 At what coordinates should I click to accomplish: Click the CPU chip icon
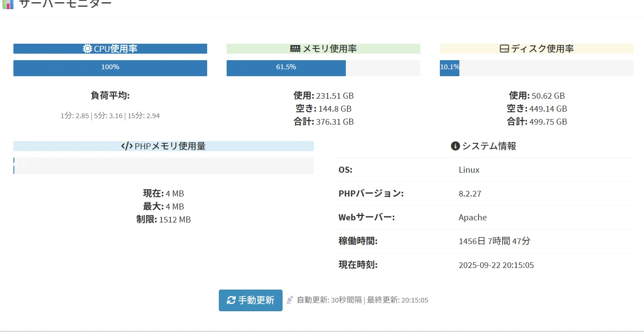tap(88, 49)
